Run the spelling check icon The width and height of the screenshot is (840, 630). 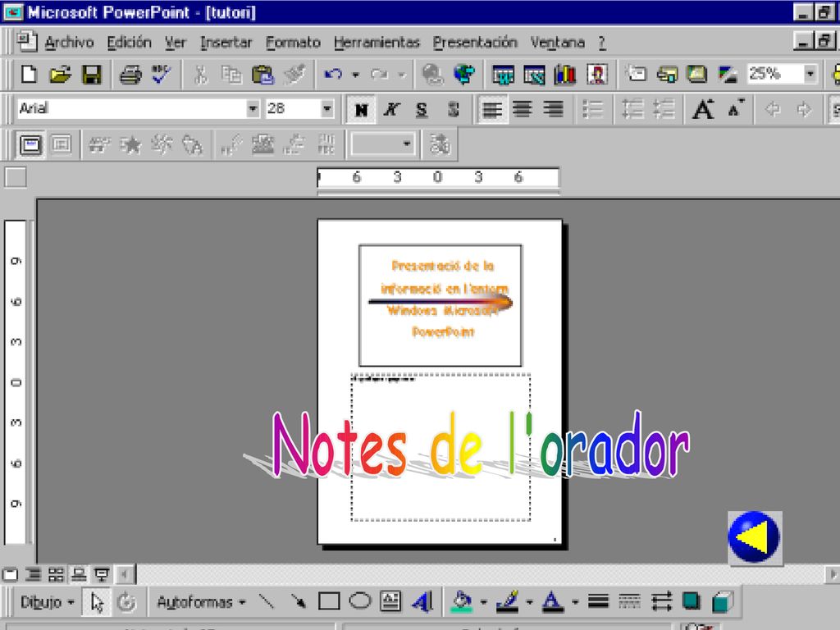click(x=161, y=75)
